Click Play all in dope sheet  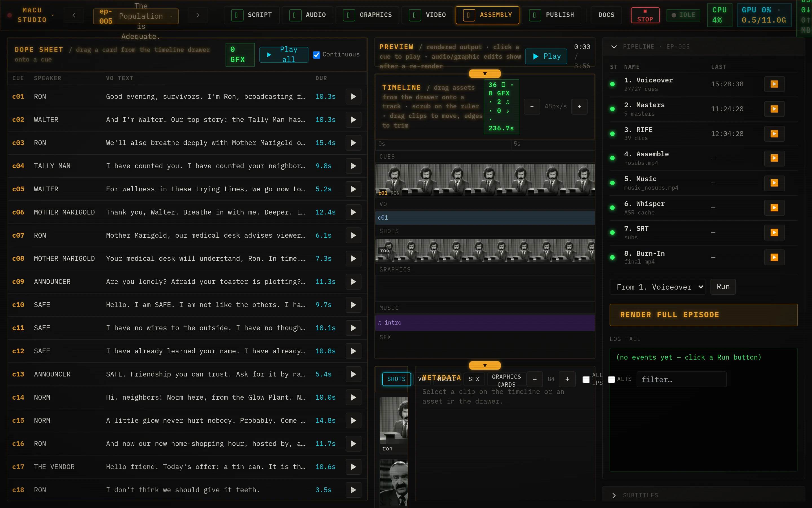[284, 55]
